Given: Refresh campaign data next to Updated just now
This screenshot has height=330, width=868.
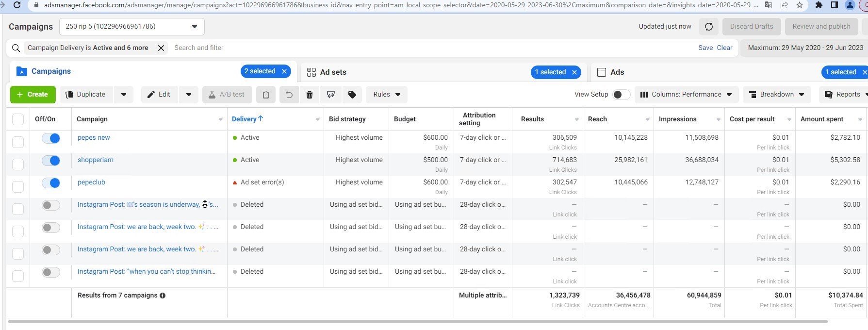Looking at the screenshot, I should pos(709,27).
